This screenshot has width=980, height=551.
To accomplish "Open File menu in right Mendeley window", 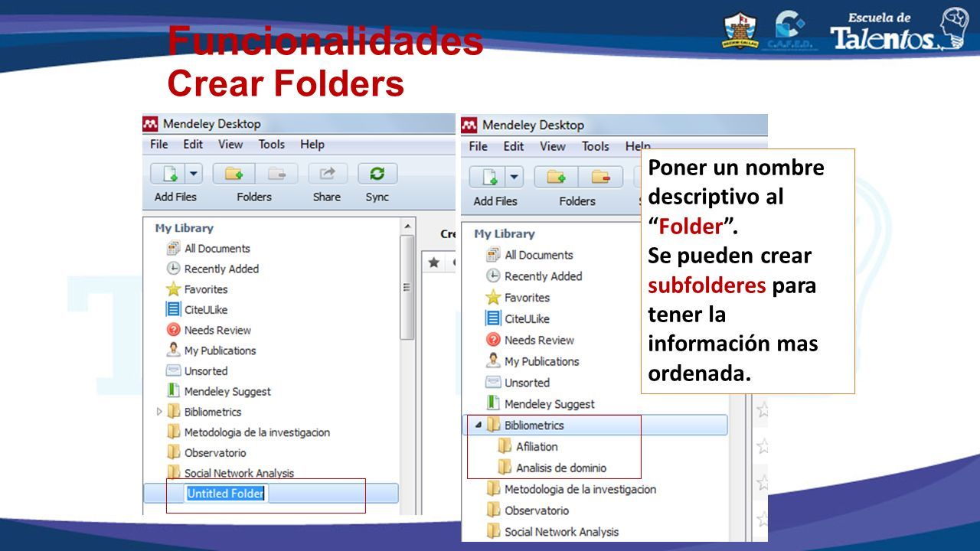I will 478,146.
